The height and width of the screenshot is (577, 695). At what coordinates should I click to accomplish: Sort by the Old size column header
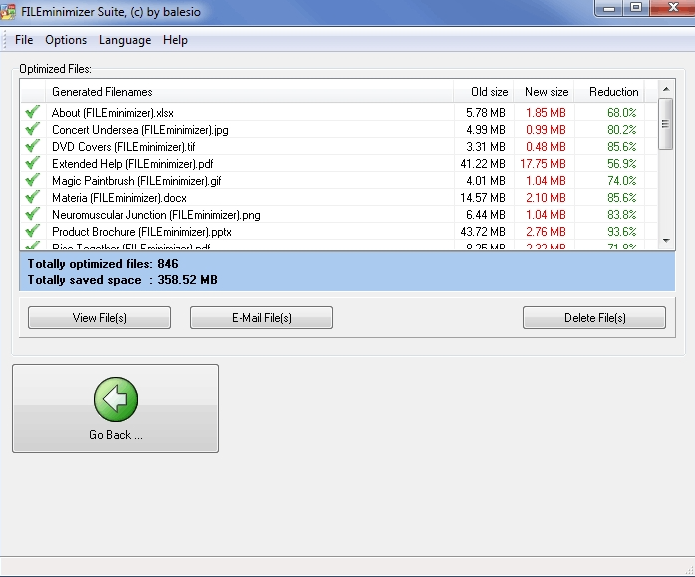(x=489, y=92)
